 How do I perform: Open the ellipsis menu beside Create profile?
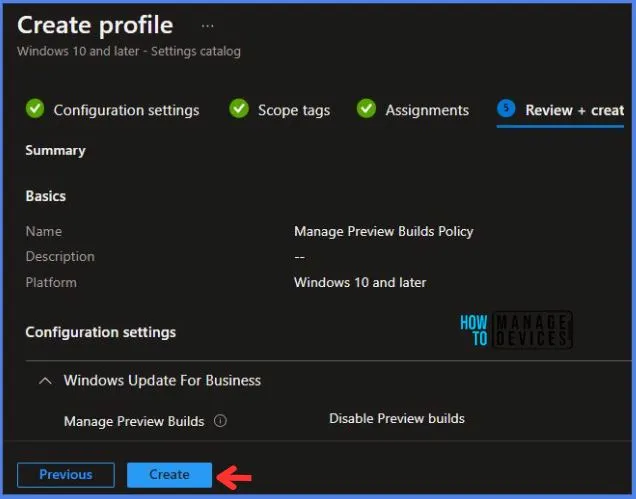tap(207, 26)
